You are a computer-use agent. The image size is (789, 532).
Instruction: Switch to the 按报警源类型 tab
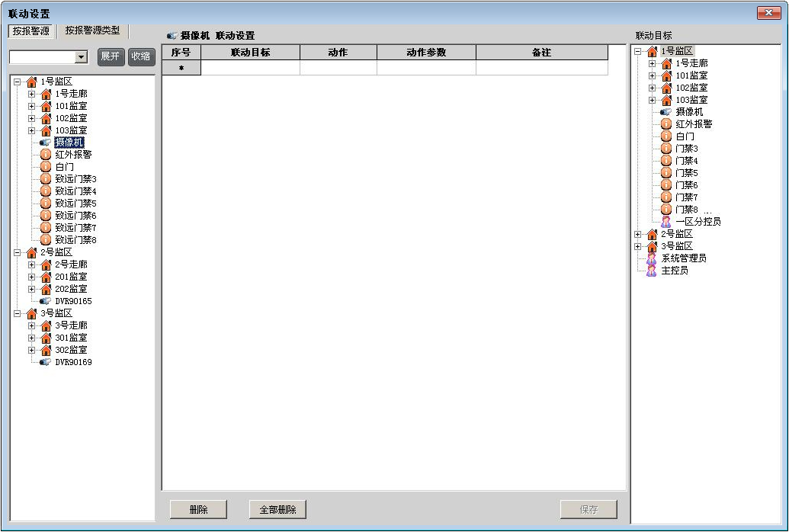tap(92, 31)
